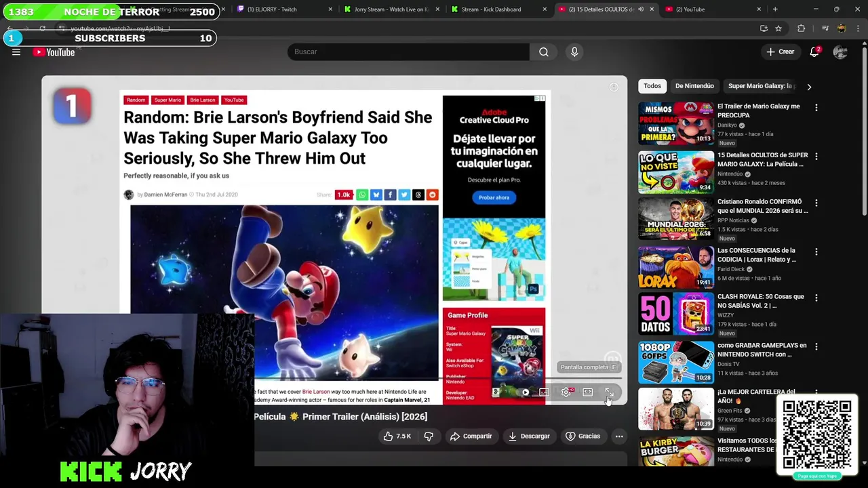Download the video with Descargar
The image size is (868, 488).
pos(529,436)
